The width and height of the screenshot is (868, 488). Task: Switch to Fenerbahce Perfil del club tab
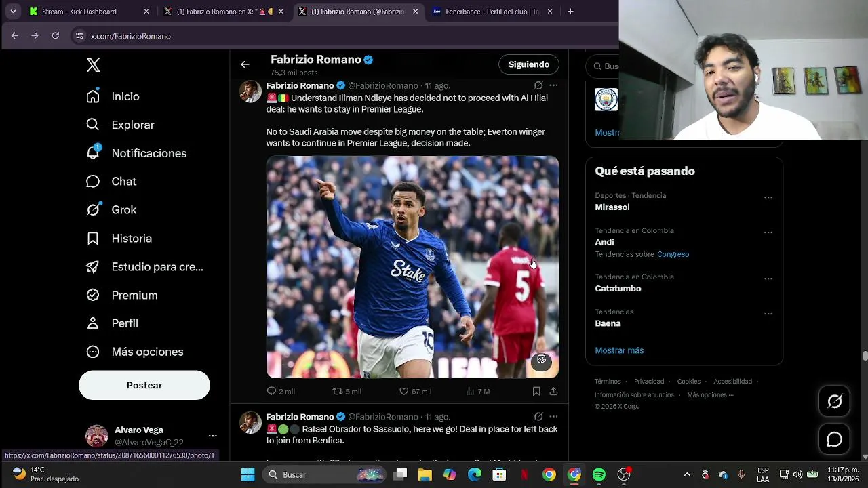[492, 12]
